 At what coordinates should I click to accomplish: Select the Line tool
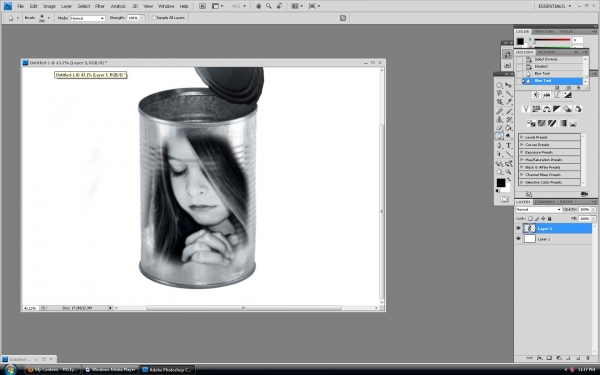pyautogui.click(x=509, y=154)
